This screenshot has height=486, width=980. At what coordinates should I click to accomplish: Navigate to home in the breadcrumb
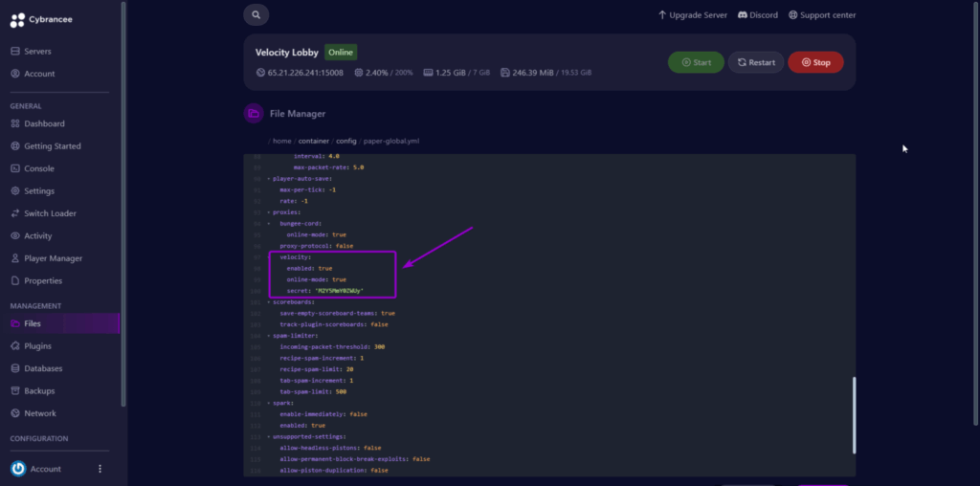tap(282, 142)
